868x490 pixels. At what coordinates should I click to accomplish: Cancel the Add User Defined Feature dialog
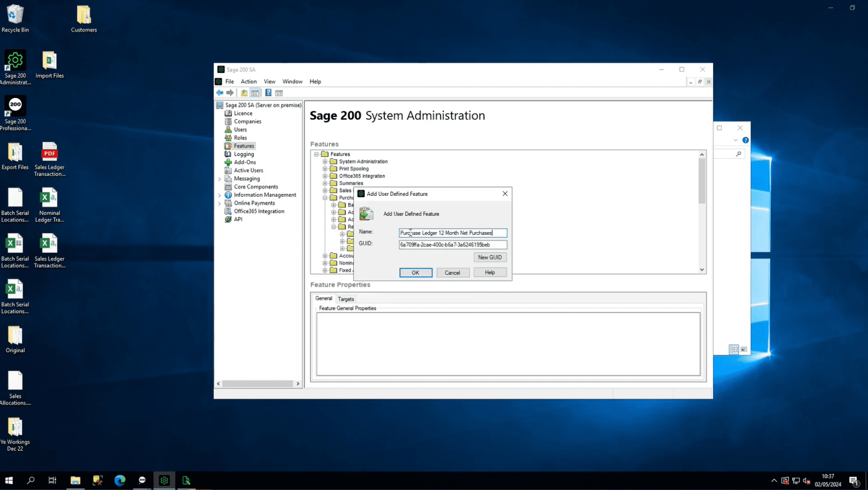(x=452, y=273)
